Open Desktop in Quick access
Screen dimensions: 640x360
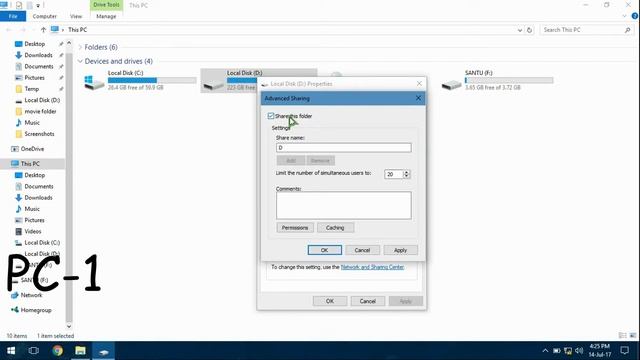[35, 44]
